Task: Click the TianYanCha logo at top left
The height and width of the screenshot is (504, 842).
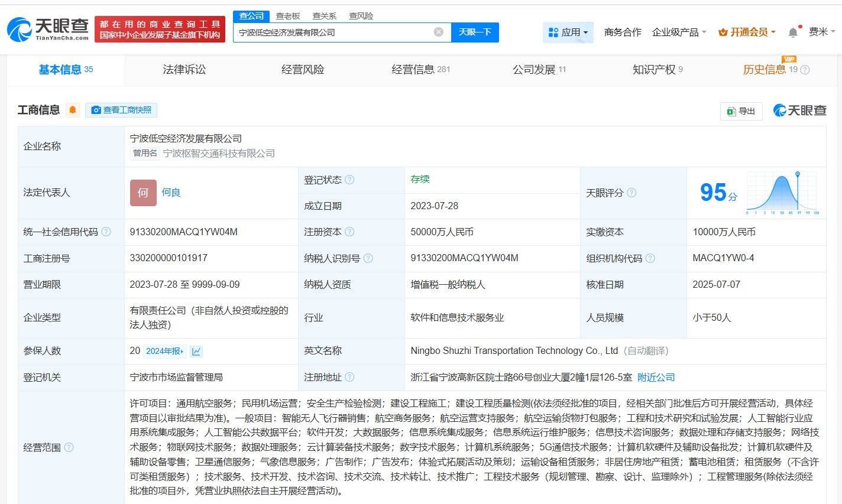Action: click(48, 29)
